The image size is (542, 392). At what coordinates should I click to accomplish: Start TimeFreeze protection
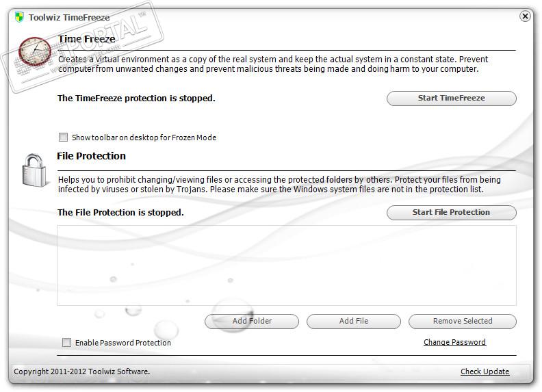pyautogui.click(x=452, y=99)
